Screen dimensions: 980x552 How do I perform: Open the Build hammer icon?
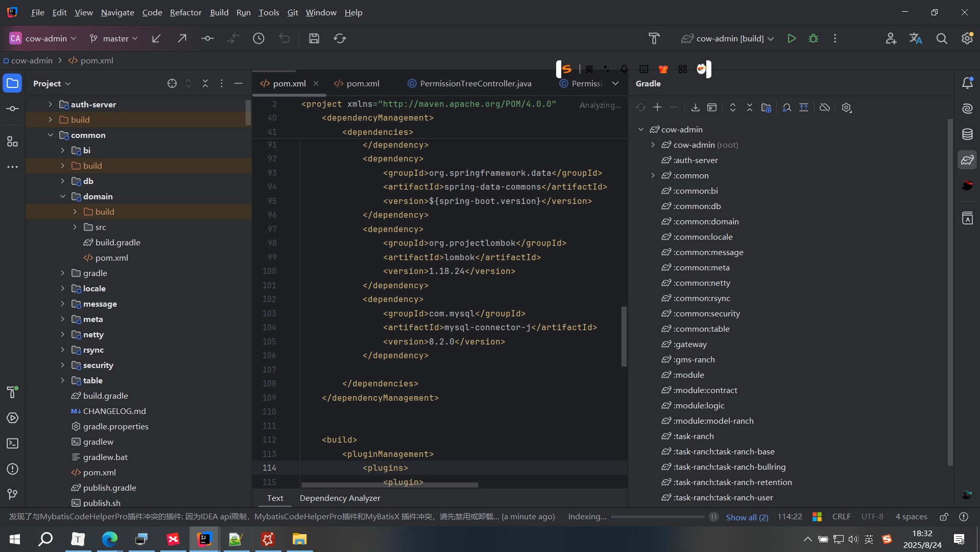coord(654,38)
